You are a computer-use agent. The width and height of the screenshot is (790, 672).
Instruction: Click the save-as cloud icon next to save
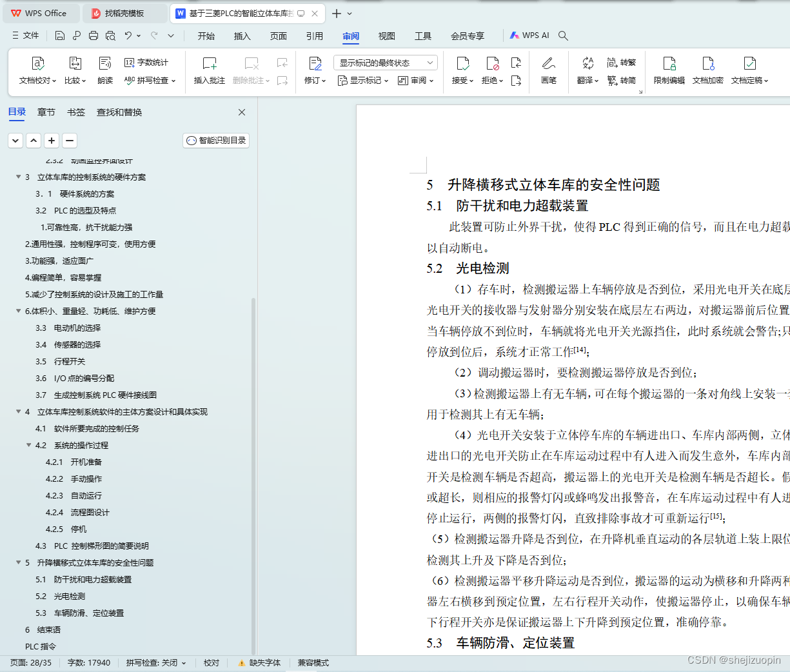(x=76, y=35)
